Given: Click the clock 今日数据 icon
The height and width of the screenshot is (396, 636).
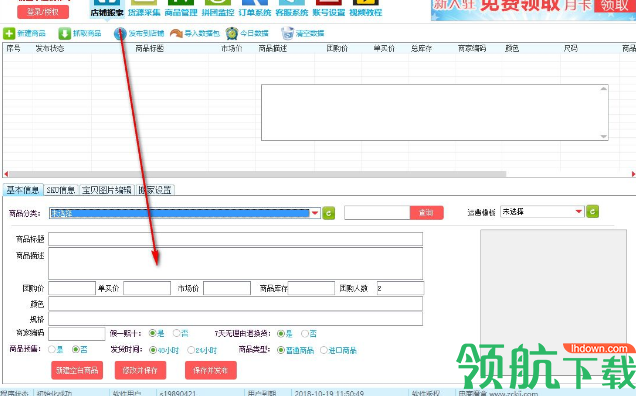Looking at the screenshot, I should click(x=232, y=33).
